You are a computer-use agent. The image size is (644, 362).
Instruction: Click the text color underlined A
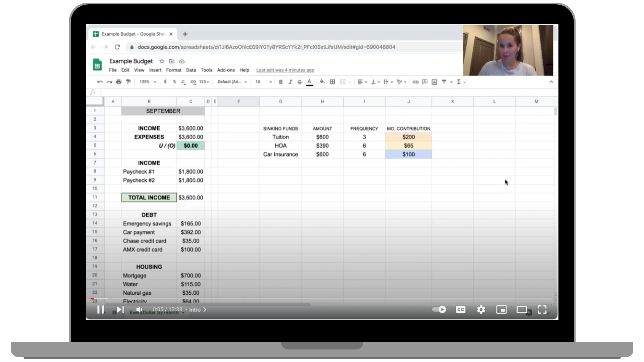tap(309, 82)
